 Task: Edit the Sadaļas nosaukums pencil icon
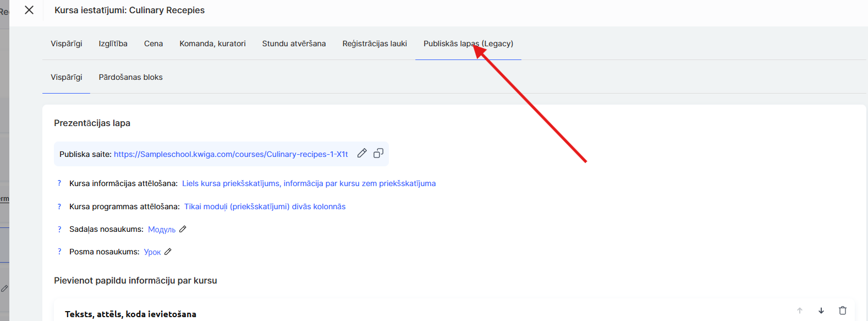(x=183, y=229)
